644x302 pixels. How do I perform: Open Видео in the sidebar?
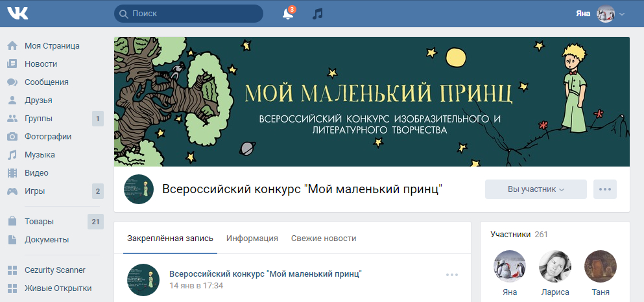[36, 173]
